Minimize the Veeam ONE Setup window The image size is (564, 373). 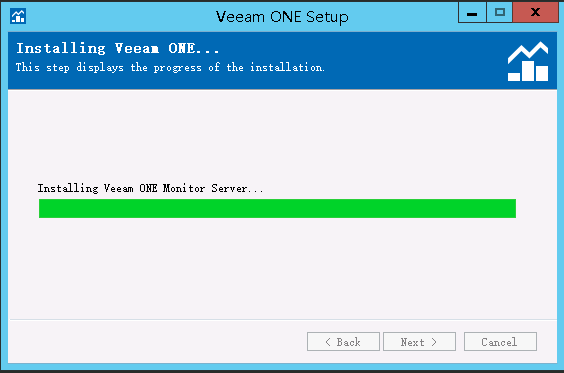click(472, 13)
